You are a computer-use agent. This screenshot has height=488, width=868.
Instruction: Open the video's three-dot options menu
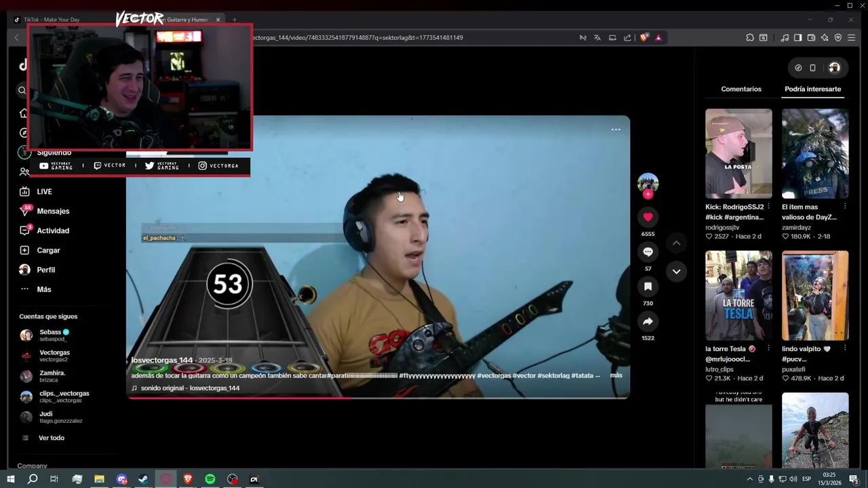coord(616,129)
